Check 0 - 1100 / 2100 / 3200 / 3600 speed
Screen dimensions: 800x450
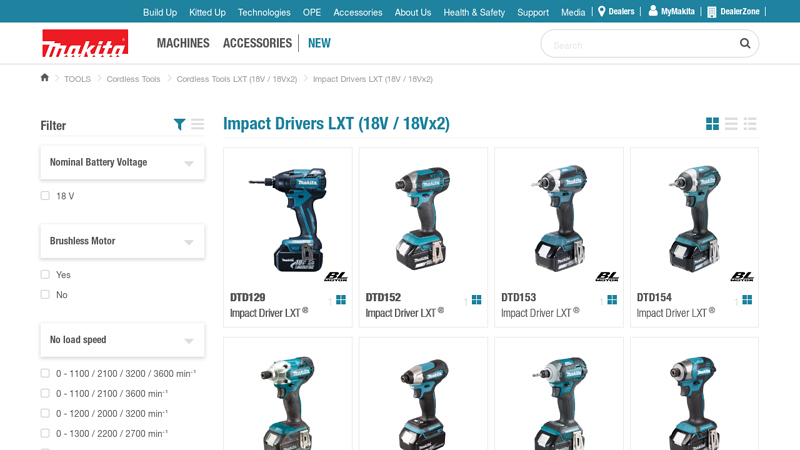click(45, 373)
